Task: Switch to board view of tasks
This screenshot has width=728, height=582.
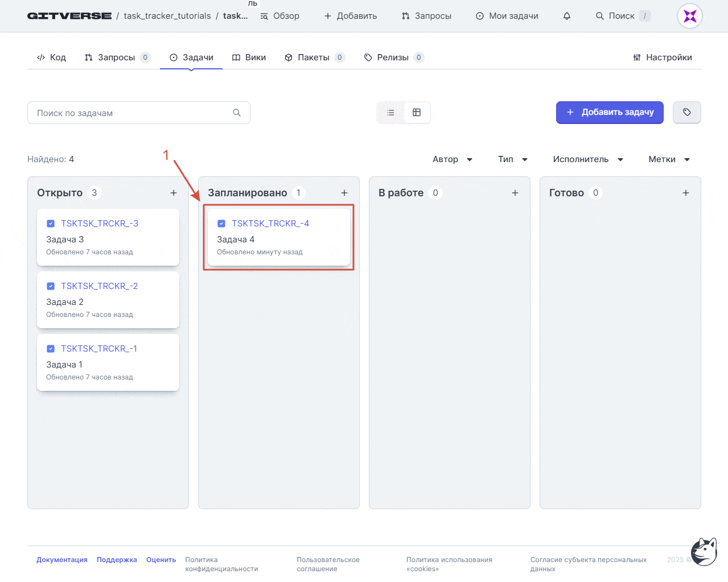Action: point(417,113)
